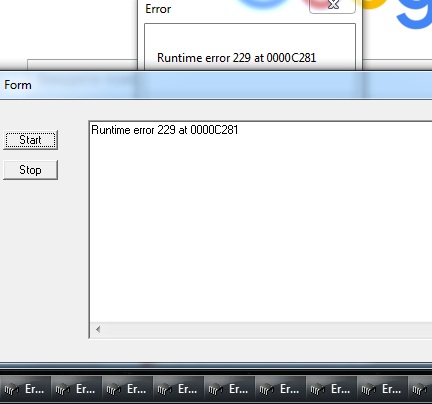
Task: Click the Form window title bar
Action: (216, 85)
